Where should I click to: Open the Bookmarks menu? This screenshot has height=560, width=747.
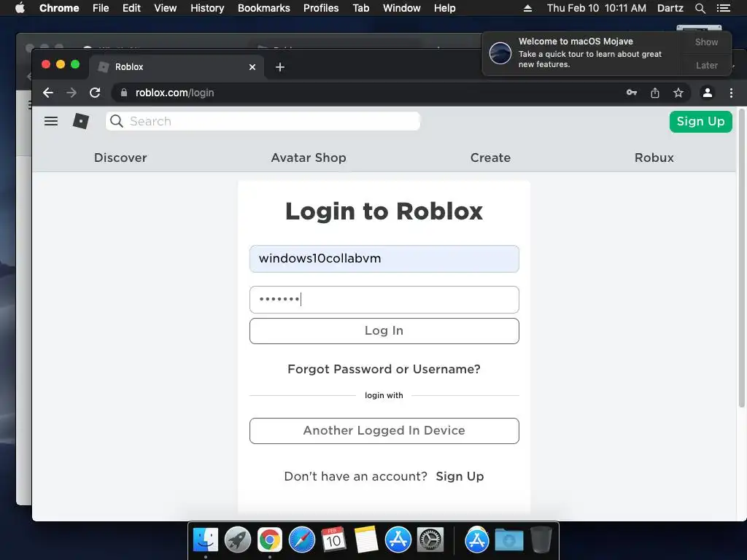(264, 8)
